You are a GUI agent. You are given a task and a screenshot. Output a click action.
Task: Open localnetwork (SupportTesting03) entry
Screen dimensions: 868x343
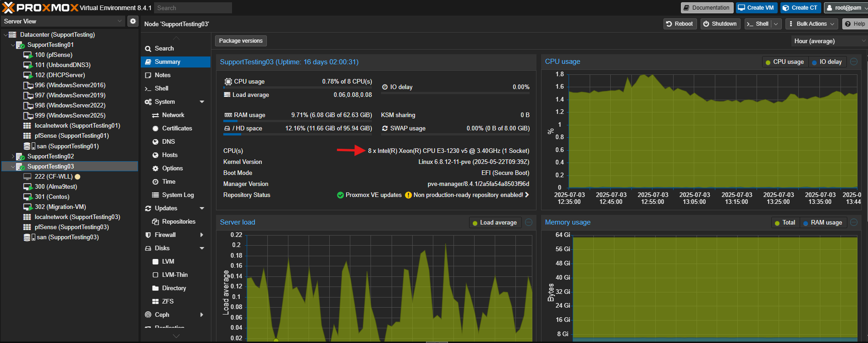[x=77, y=217]
